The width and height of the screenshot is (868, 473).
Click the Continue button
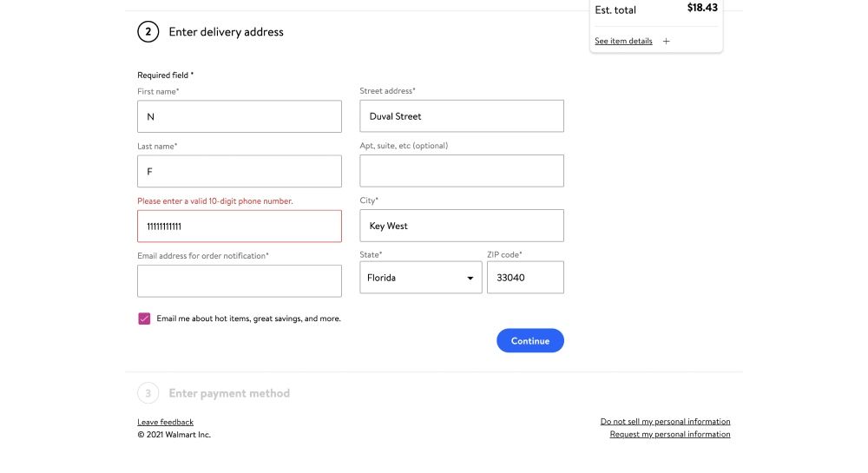(x=529, y=341)
